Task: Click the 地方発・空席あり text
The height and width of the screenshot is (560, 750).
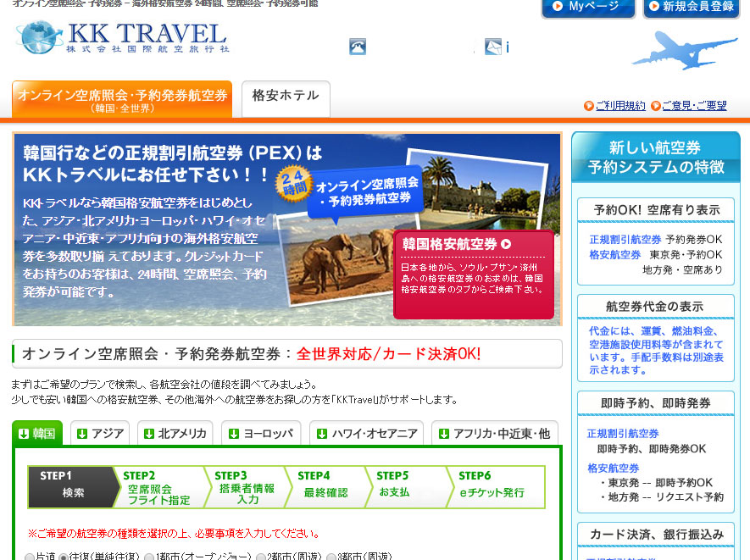Action: (682, 269)
